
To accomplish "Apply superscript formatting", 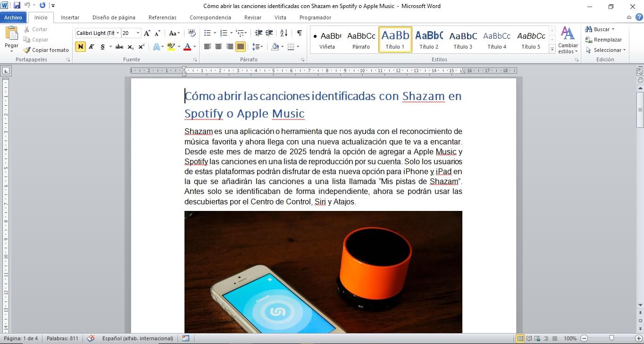I will (x=142, y=47).
